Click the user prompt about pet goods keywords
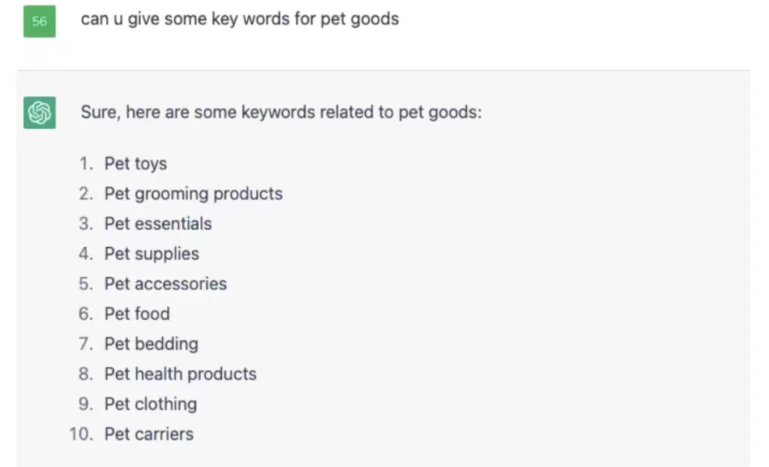The height and width of the screenshot is (467, 769). click(239, 19)
